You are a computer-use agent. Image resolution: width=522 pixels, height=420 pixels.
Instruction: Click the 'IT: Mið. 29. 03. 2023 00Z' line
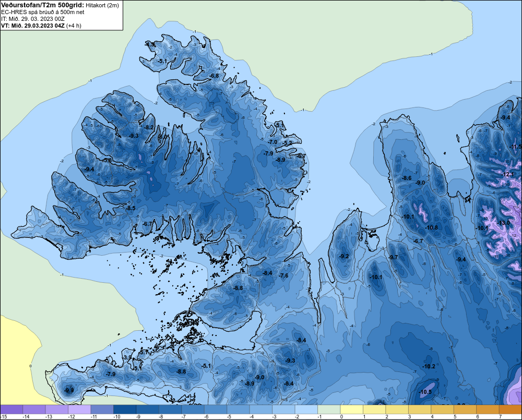tap(33, 19)
